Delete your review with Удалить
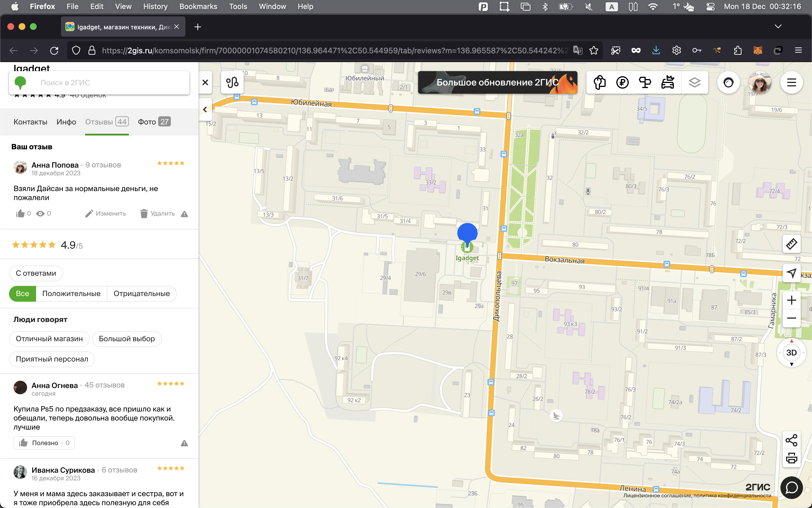This screenshot has width=812, height=508. (157, 214)
